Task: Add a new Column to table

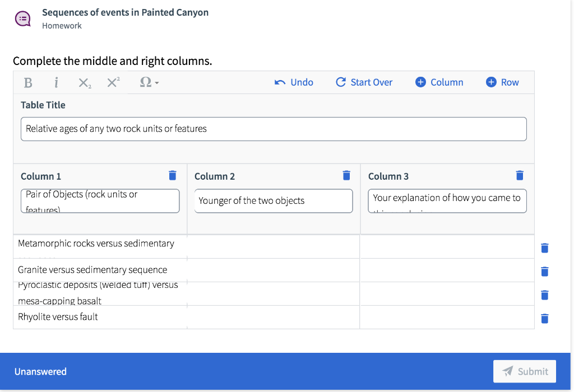Action: pos(439,82)
